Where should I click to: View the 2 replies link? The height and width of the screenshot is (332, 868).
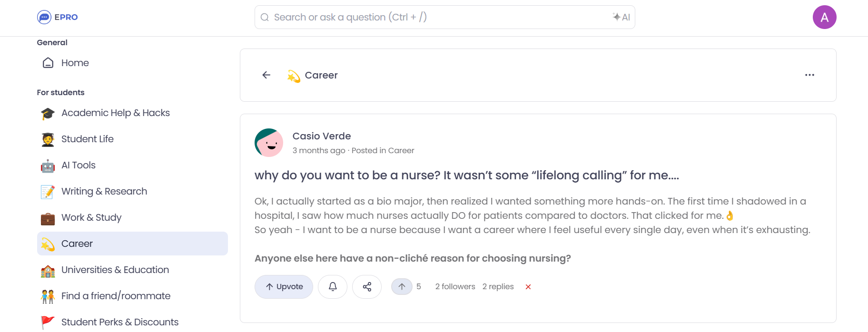pyautogui.click(x=498, y=286)
